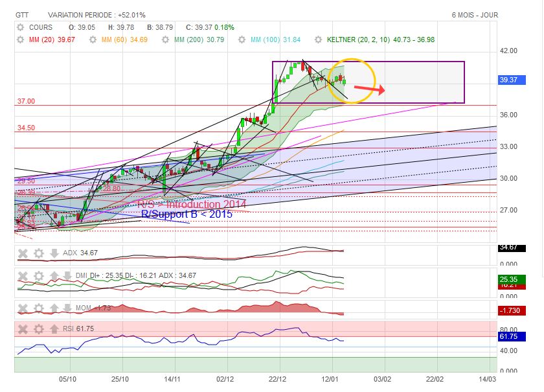Viewport: 544px width, 392px height.
Task: Click the low value B: 38.79
Action: 160,27
